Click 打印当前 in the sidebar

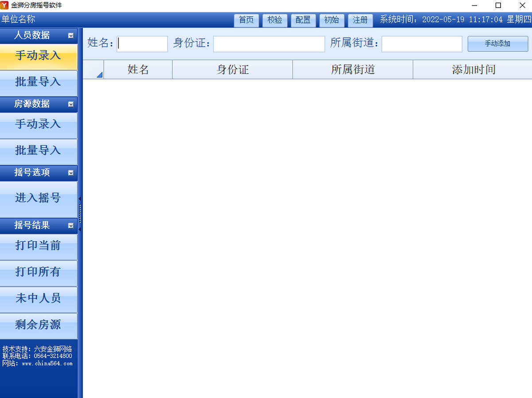(x=39, y=246)
